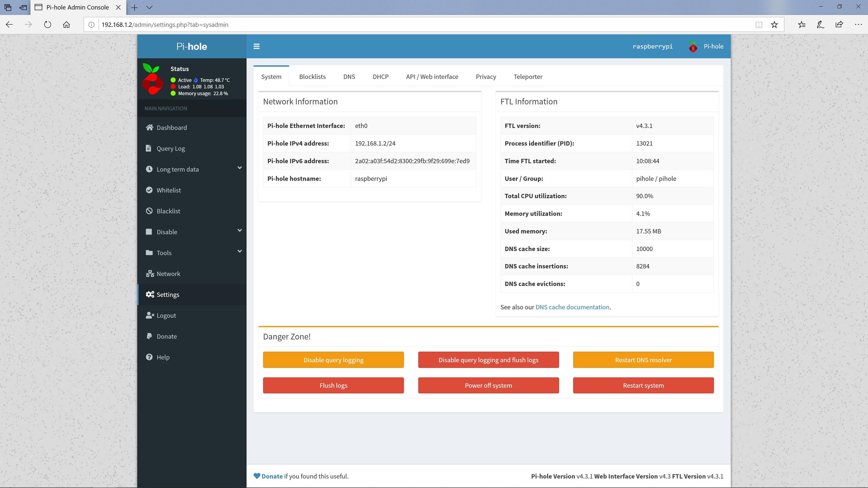Click the Restart system button
The image size is (868, 488).
click(x=643, y=385)
